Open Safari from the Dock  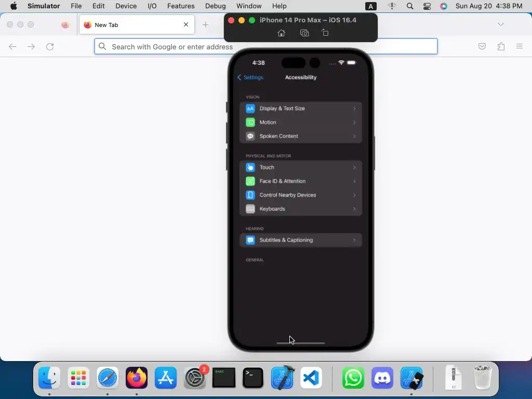108,378
